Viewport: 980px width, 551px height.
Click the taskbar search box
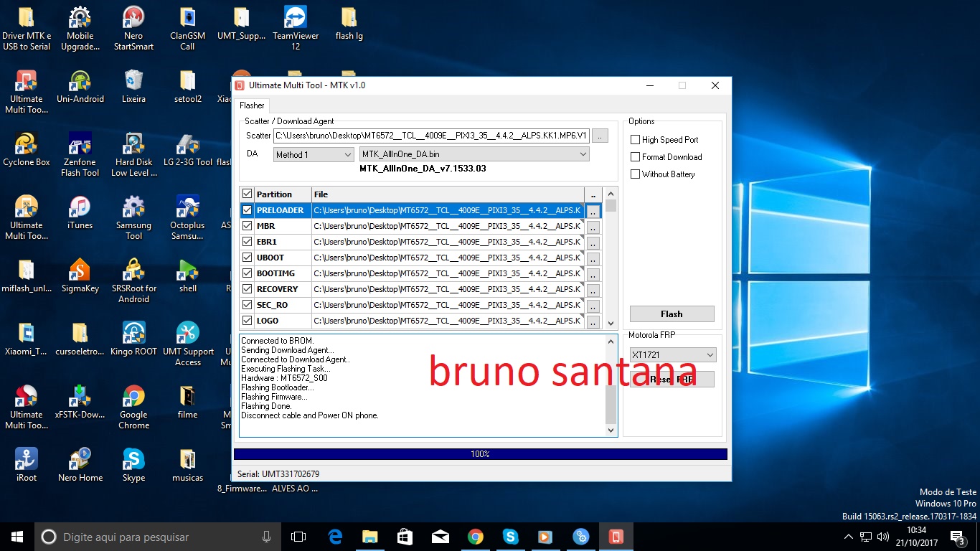(x=158, y=537)
